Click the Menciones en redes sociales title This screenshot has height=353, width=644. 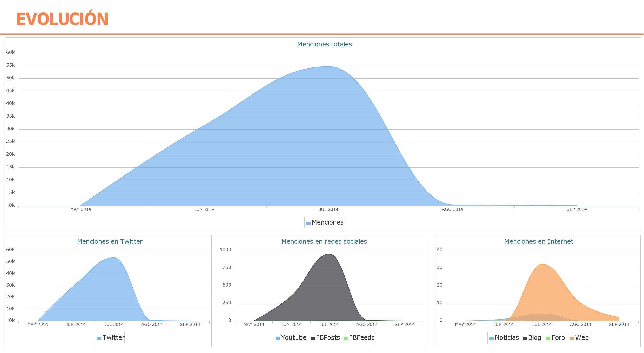point(324,242)
